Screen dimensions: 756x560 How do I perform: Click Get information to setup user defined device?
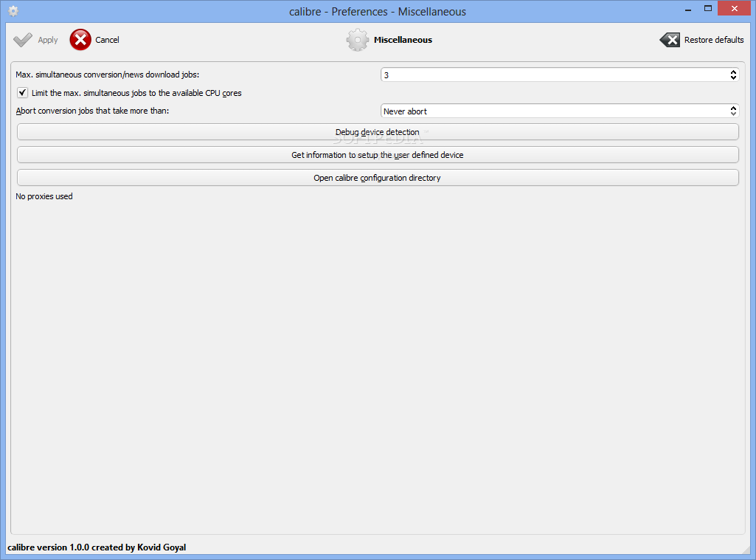tap(378, 155)
